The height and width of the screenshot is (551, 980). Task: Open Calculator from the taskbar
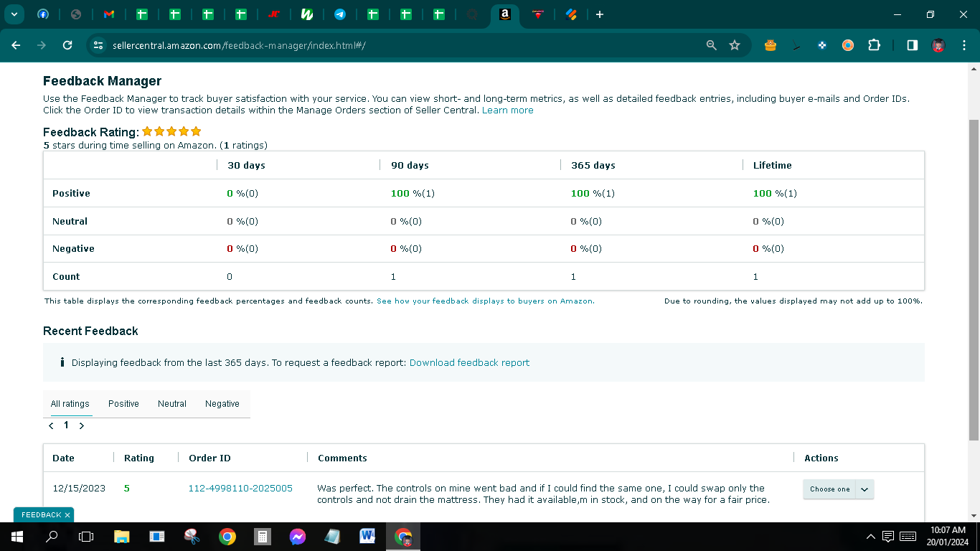coord(263,537)
